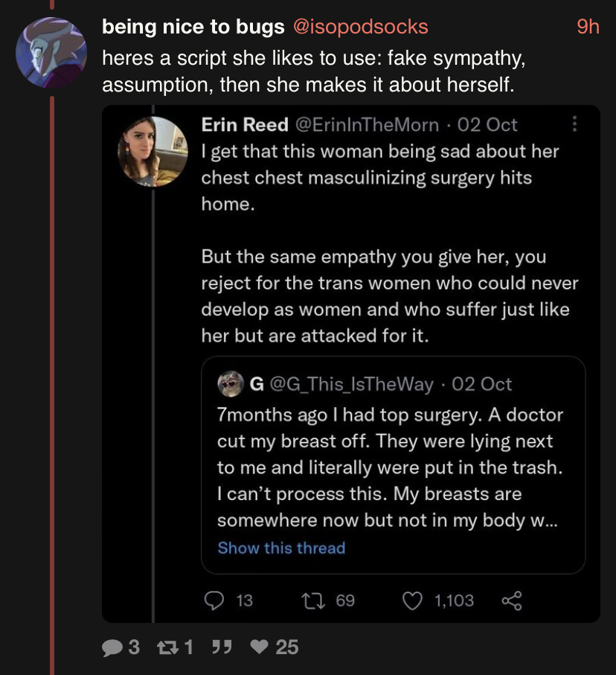The width and height of the screenshot is (616, 675).
Task: Open the @G_This_IsTheWay handle
Action: 351,384
